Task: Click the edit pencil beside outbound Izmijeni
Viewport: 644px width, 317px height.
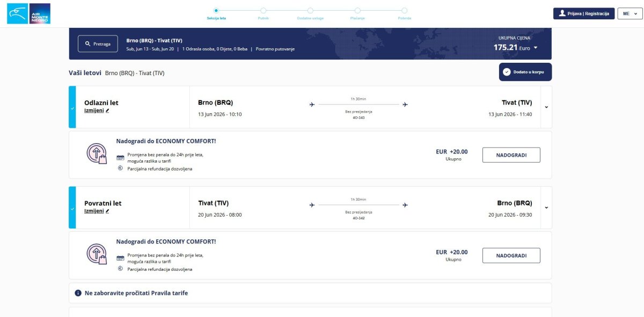Action: [x=107, y=110]
